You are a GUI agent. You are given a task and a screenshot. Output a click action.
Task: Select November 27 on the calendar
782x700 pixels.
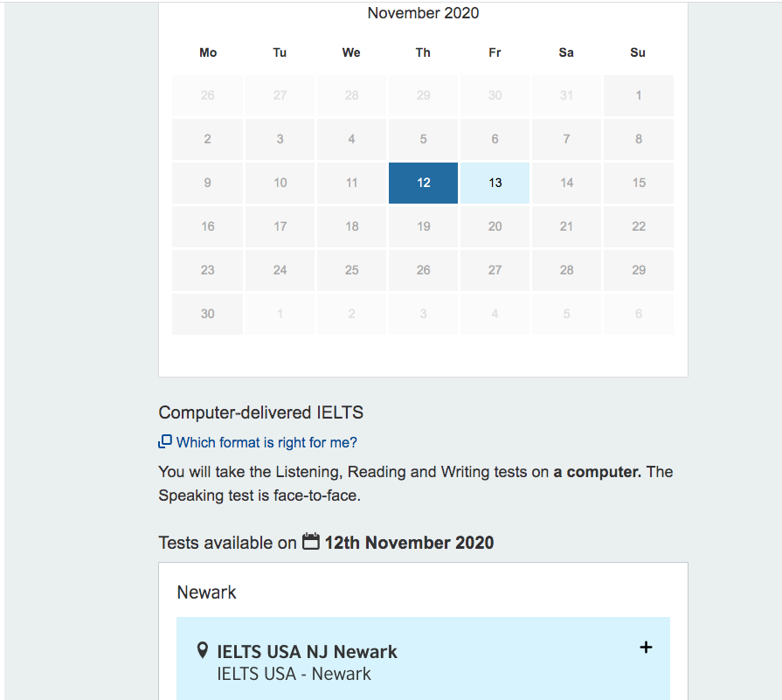click(x=495, y=270)
